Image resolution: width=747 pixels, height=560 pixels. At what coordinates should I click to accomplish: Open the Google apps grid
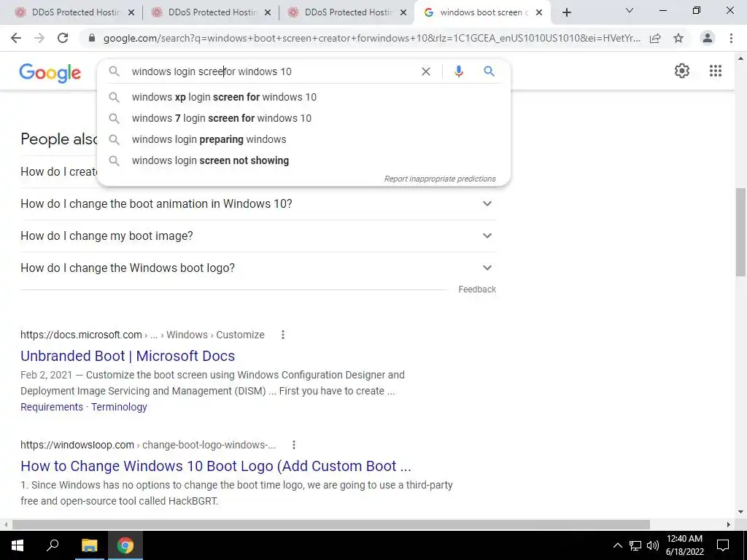click(715, 71)
